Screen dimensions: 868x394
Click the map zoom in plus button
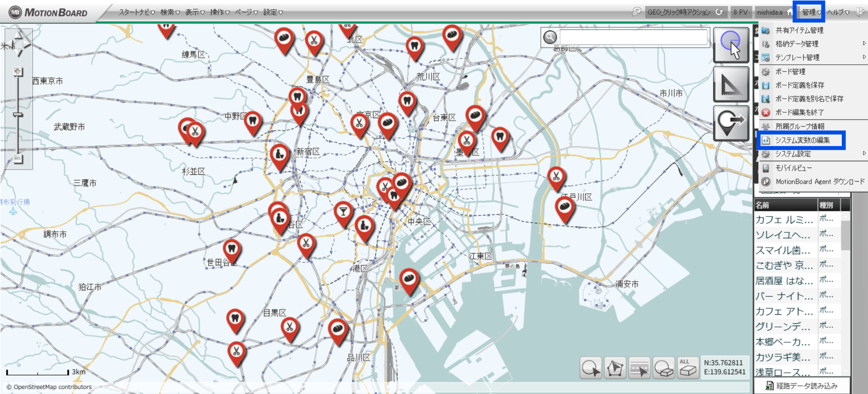point(18,72)
